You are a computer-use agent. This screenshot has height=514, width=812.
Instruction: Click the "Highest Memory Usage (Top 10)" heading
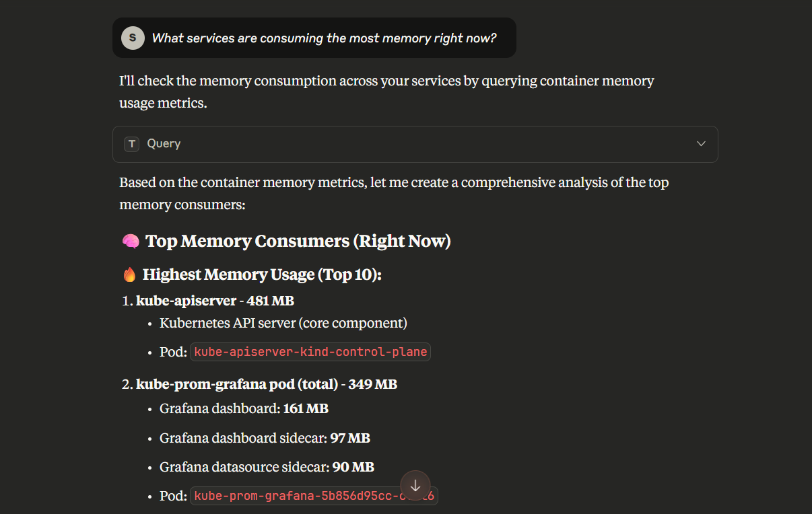262,274
